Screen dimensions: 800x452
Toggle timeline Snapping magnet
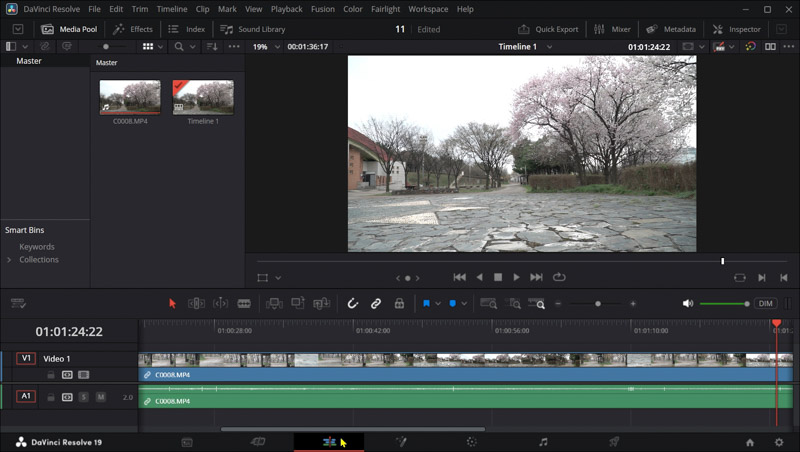point(353,304)
